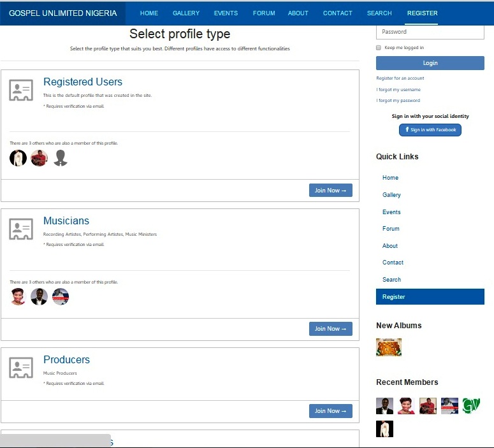Select Events in the Quick Links list
Screen dimensions: 494x448
point(391,212)
